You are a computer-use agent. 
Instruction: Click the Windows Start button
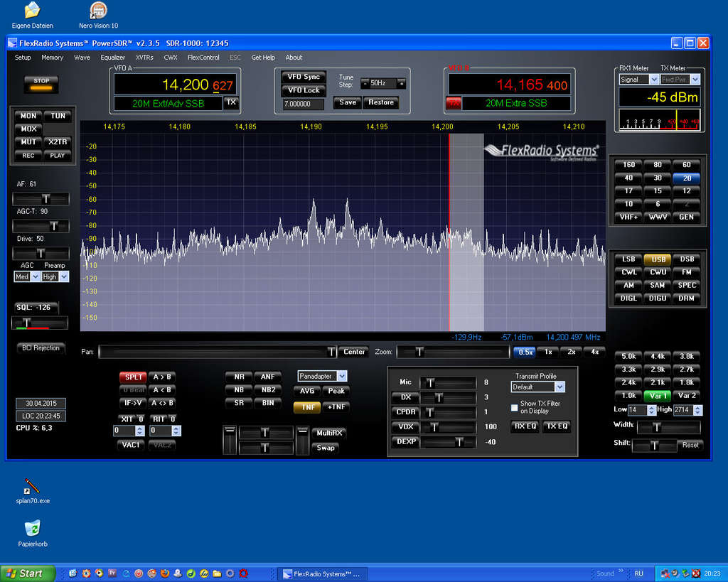(x=26, y=573)
